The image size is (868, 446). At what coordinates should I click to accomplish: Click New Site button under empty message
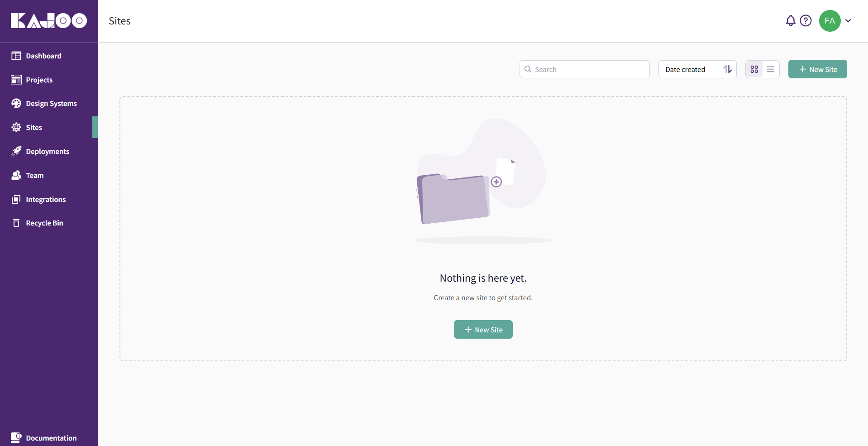click(483, 330)
